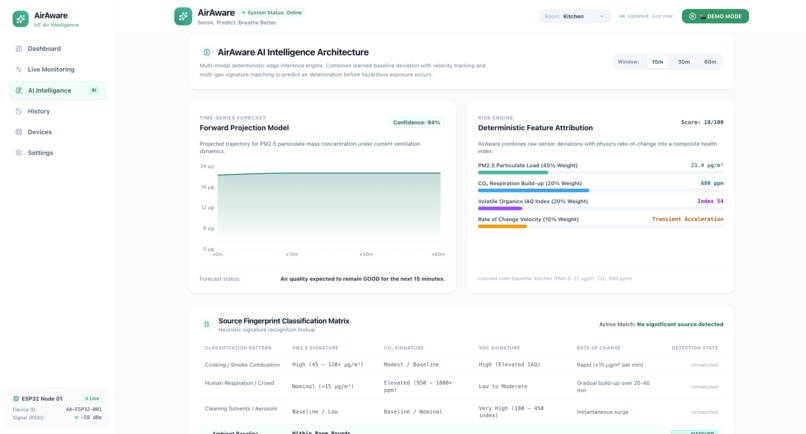Click the 21.4 µg/m³ value
806x434 pixels.
pos(707,166)
